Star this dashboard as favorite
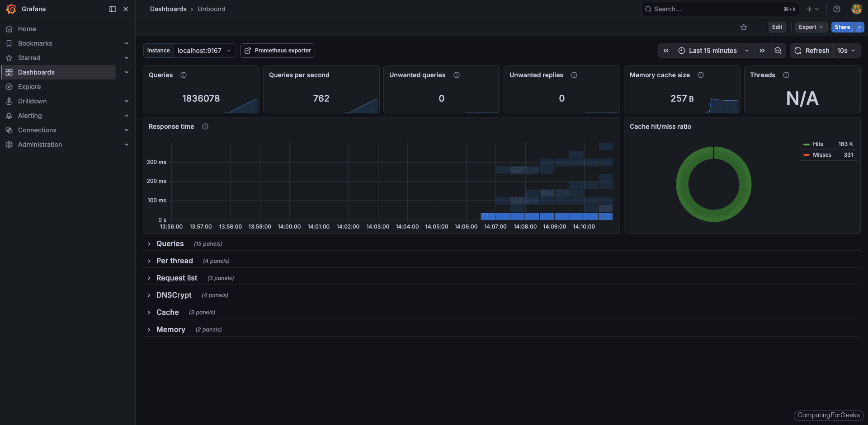This screenshot has width=868, height=425. tap(744, 27)
